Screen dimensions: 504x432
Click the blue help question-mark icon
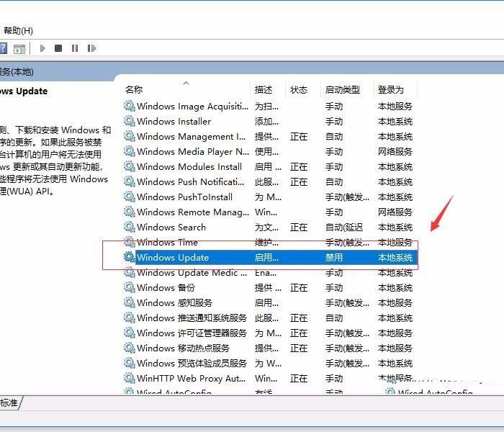(3, 48)
